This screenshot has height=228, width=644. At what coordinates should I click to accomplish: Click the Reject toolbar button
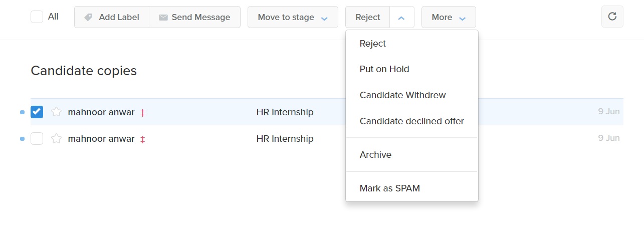click(367, 17)
